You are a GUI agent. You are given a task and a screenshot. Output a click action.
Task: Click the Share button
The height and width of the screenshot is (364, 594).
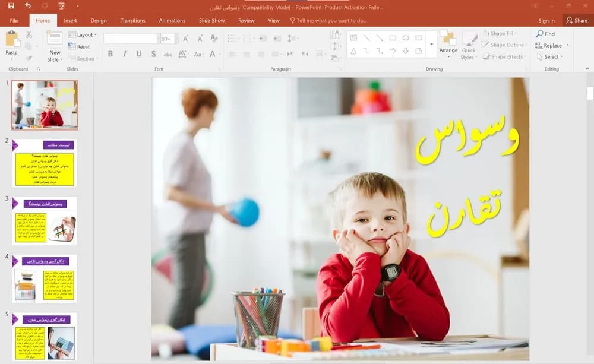[577, 20]
